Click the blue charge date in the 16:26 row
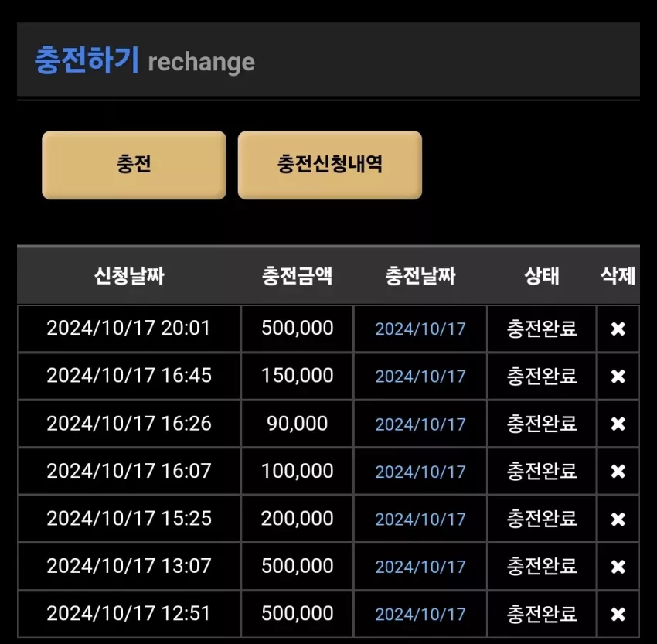The height and width of the screenshot is (644, 657). 420,424
